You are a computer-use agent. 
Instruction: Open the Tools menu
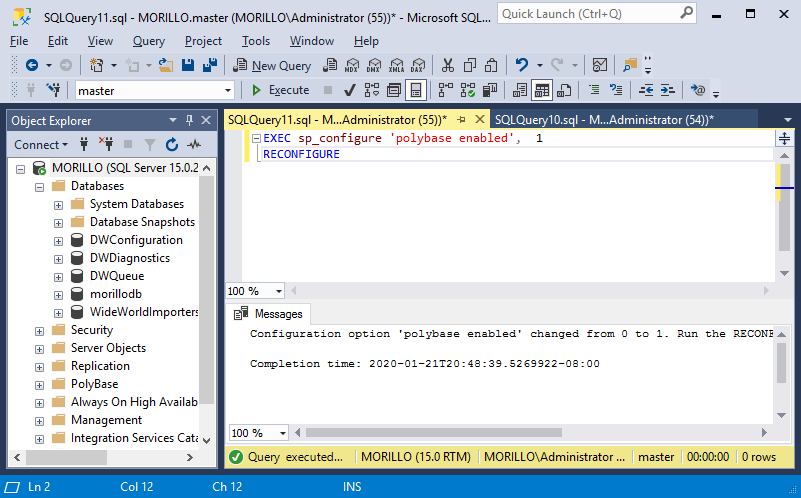pos(255,41)
